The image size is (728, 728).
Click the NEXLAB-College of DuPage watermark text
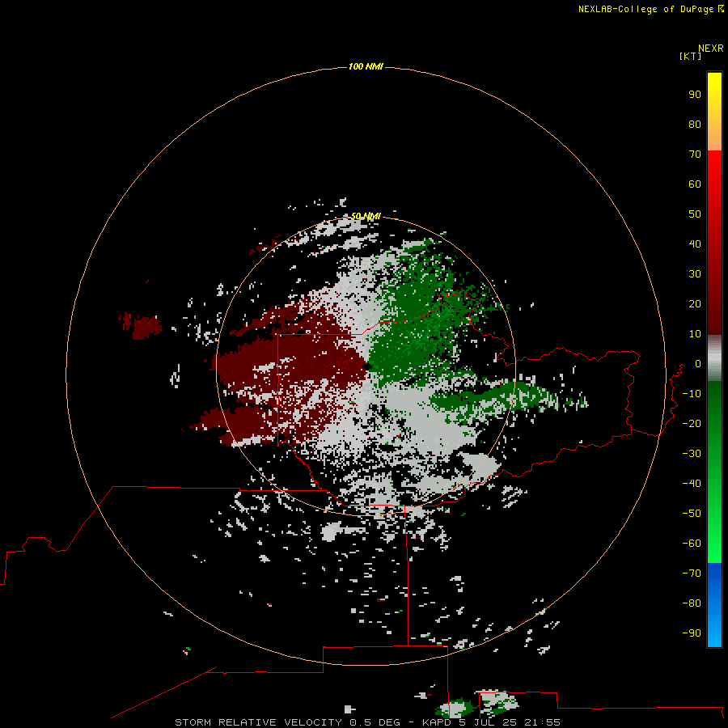645,9
